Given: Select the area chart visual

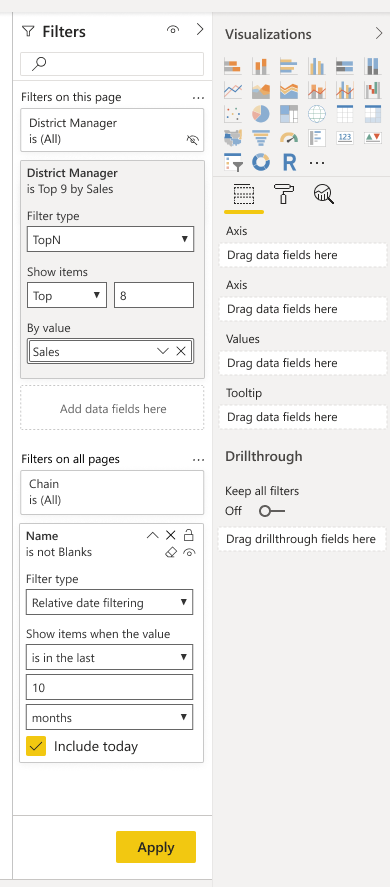Looking at the screenshot, I should point(260,90).
